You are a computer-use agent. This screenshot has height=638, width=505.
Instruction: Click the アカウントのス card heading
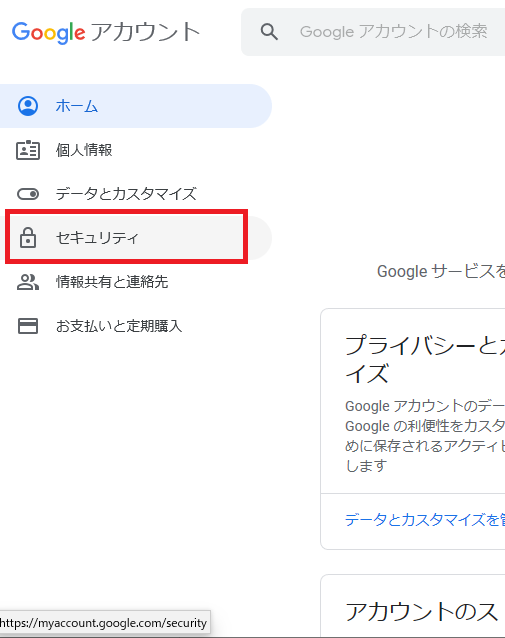(x=422, y=612)
